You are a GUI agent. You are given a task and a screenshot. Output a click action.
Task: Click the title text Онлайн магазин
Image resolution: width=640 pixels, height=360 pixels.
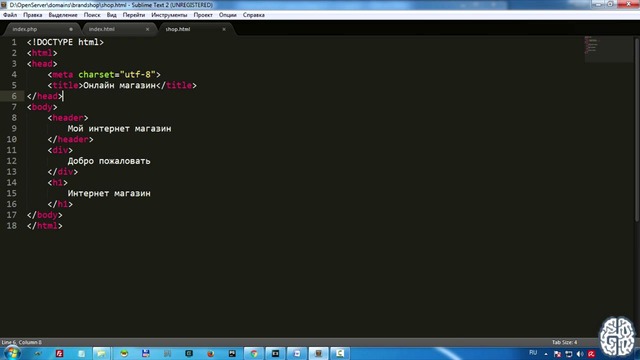(x=120, y=85)
